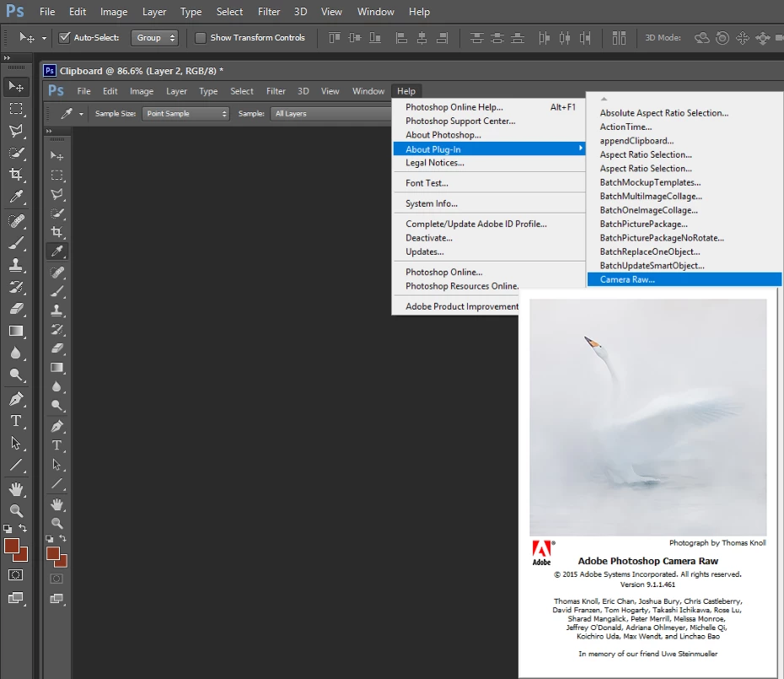Viewport: 784px width, 679px height.
Task: Click BatchPicturePackageNoRotate plug-in entry
Action: click(x=684, y=238)
